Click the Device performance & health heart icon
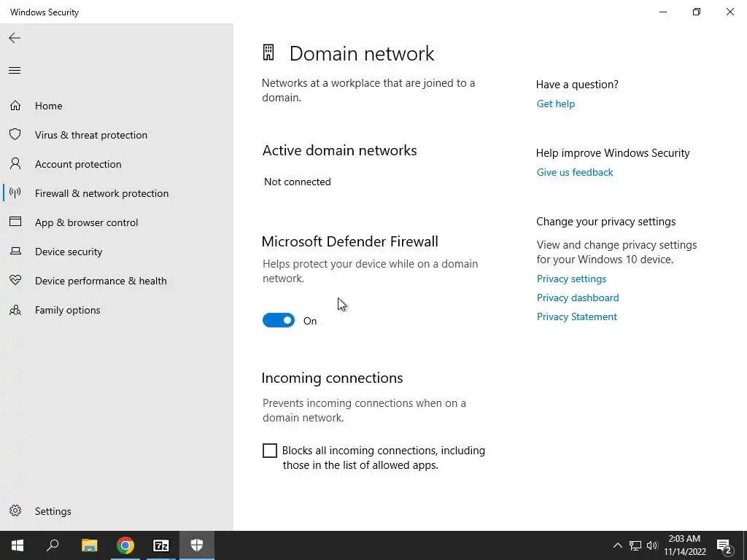 pos(15,280)
